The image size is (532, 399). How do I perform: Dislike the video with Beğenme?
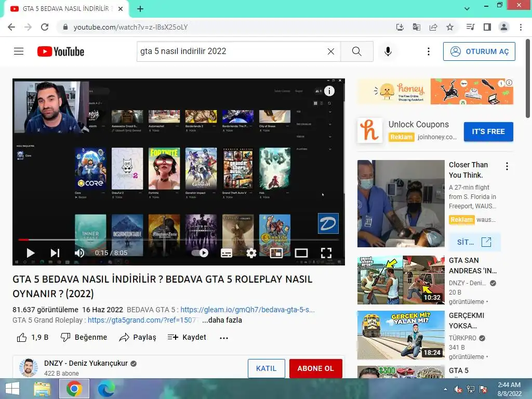[84, 337]
